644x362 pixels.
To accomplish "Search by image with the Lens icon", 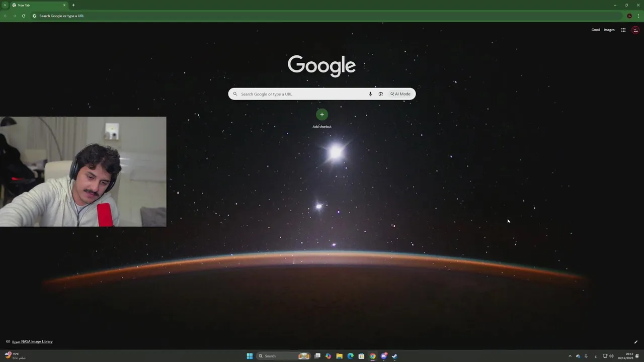I will (380, 94).
